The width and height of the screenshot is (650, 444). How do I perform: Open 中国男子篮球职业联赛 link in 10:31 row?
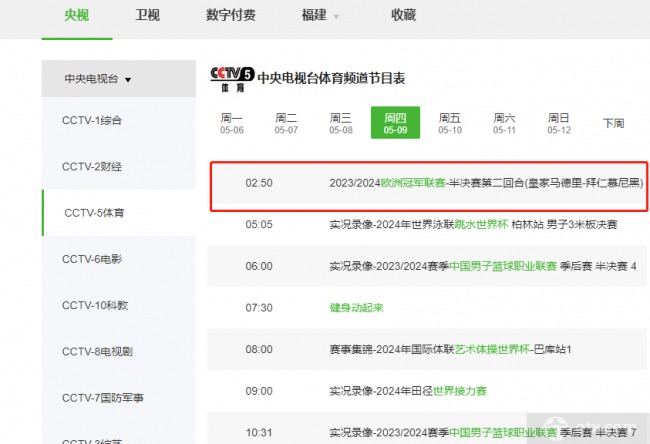point(503,432)
